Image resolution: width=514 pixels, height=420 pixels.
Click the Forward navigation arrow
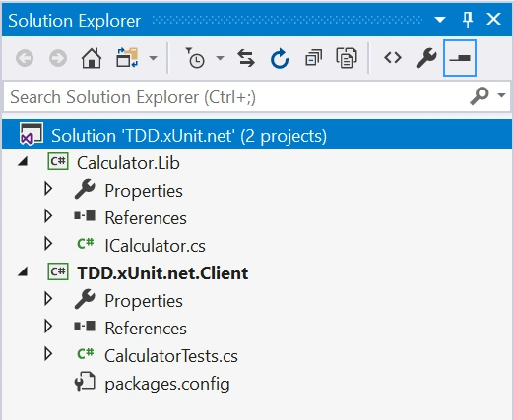58,58
